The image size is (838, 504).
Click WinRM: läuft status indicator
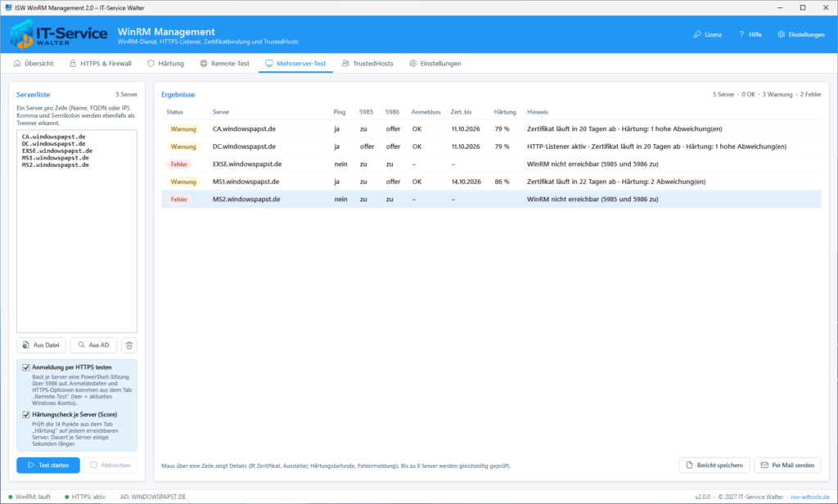point(29,497)
